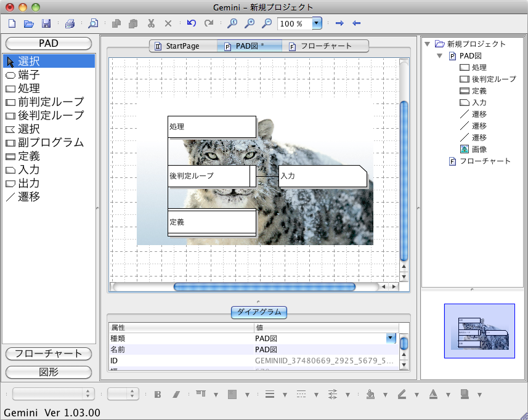
Task: Click the ダイアグラム properties button
Action: click(x=259, y=312)
